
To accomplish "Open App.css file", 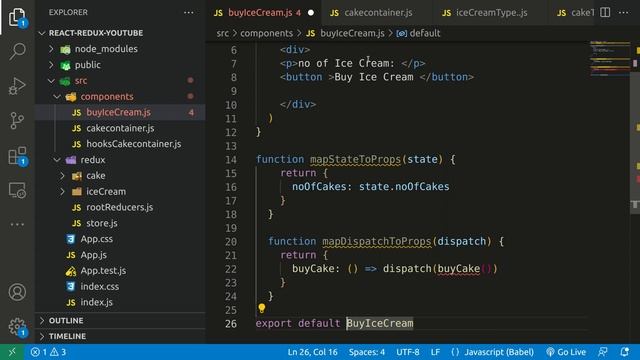I will [96, 239].
